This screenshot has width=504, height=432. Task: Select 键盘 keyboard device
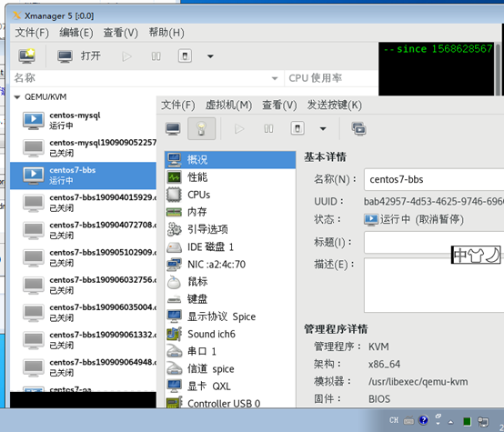230,299
